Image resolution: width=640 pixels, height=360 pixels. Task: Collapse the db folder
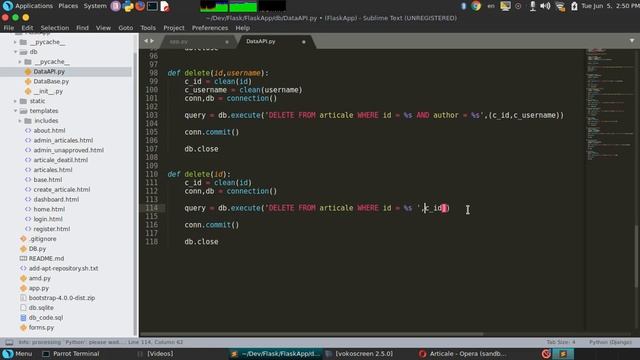(x=15, y=52)
